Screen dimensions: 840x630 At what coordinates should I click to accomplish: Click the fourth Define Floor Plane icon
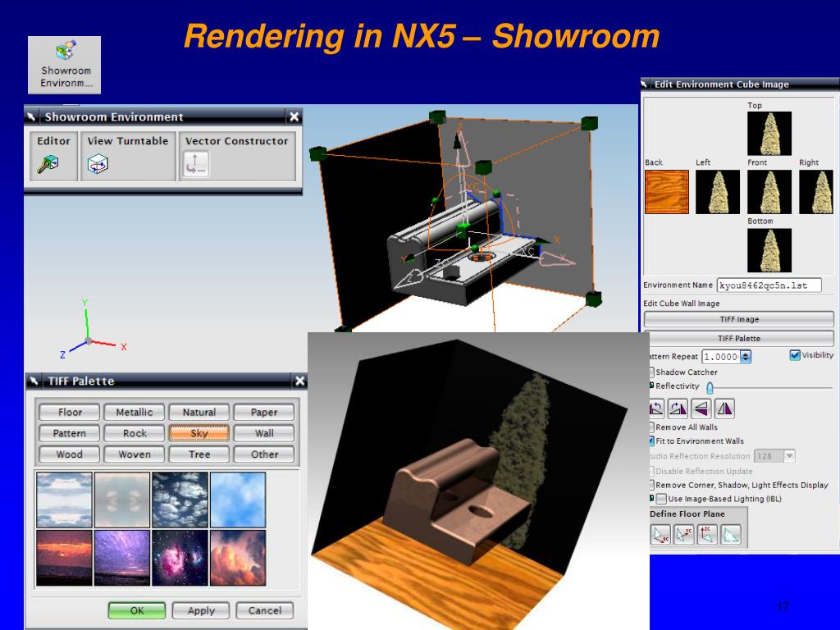coord(730,535)
